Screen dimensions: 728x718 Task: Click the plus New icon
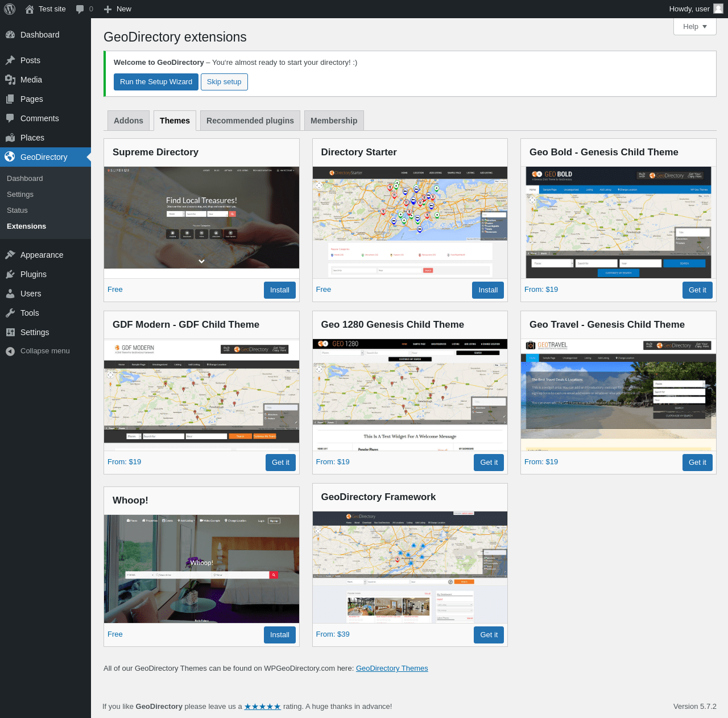point(107,9)
